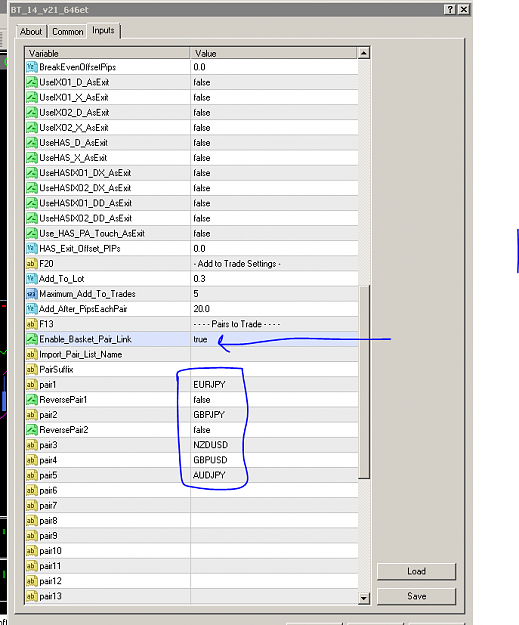519x625 pixels.
Task: Select the Enable_Basket_Pair_Link true value
Action: click(x=201, y=340)
